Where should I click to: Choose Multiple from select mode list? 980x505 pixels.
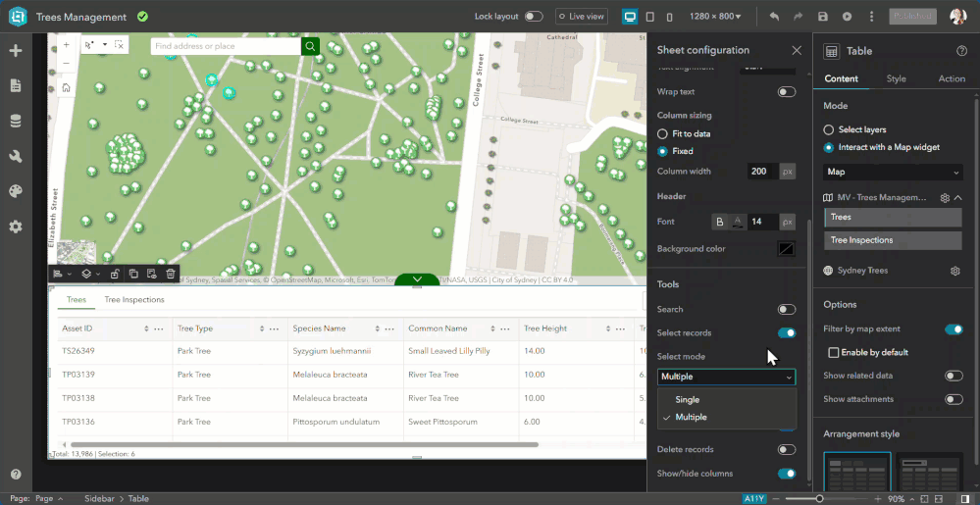727,417
